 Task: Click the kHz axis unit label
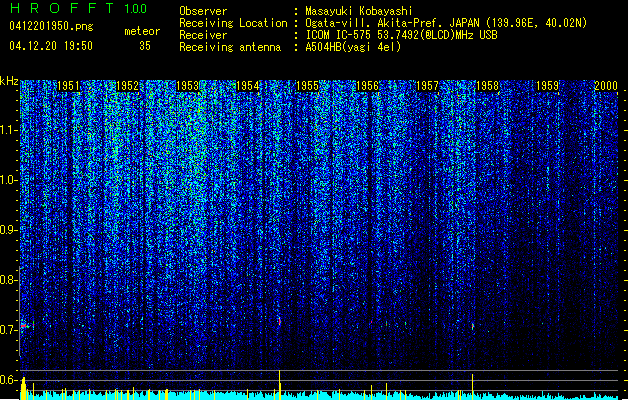coord(9,81)
